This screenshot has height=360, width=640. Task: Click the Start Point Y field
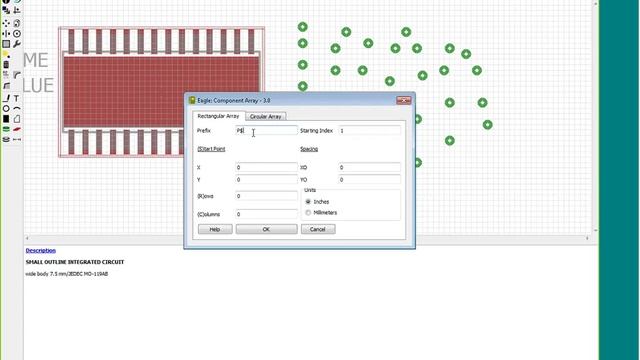(266, 180)
